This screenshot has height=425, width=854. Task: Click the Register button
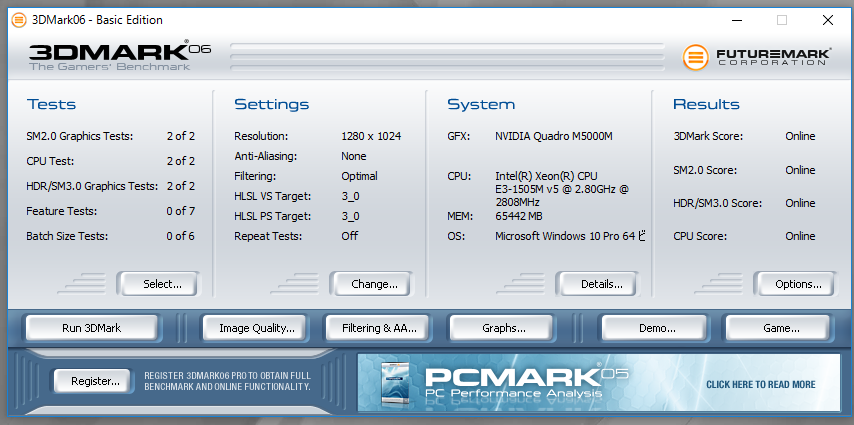[92, 381]
